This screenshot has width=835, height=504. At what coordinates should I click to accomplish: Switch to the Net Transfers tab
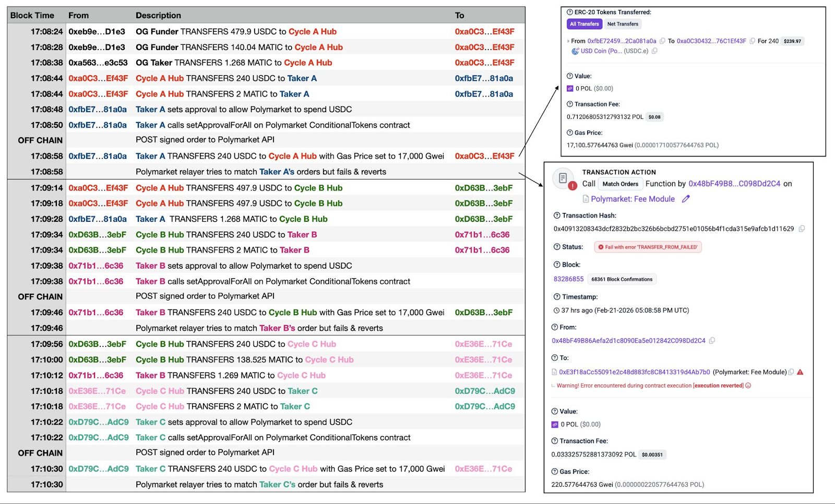coord(623,24)
